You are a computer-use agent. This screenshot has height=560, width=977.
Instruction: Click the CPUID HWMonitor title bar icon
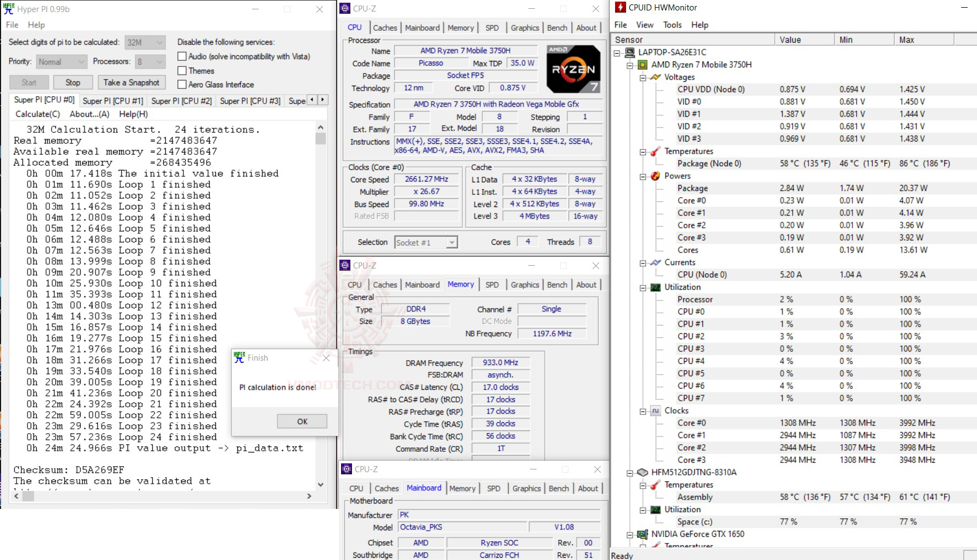click(620, 7)
